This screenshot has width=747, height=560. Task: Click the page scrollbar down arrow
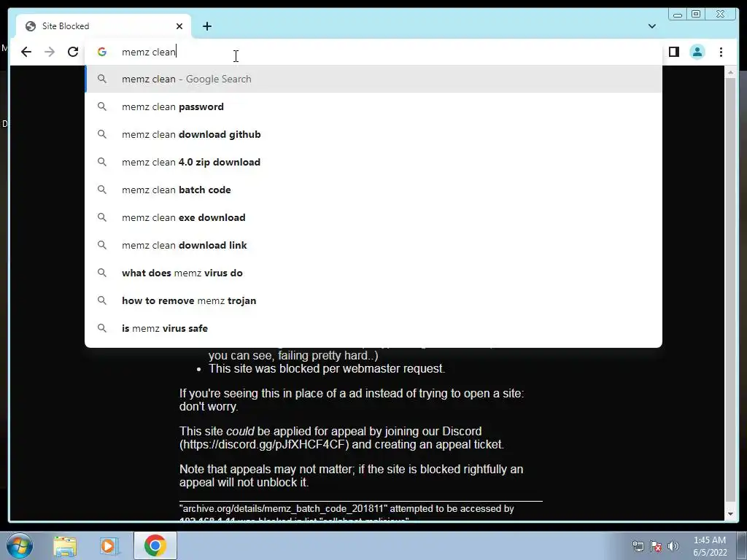pos(730,514)
